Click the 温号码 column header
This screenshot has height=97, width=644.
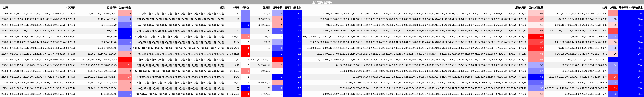coord(267,8)
